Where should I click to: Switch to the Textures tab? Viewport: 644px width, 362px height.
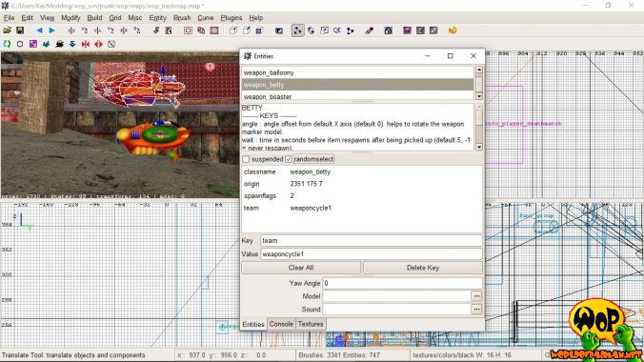(311, 324)
